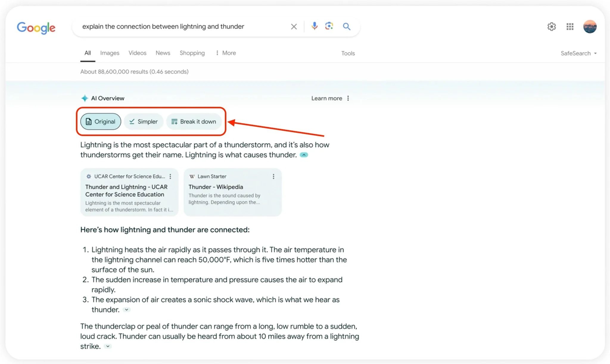
Task: Click the Videos tab
Action: [x=137, y=53]
